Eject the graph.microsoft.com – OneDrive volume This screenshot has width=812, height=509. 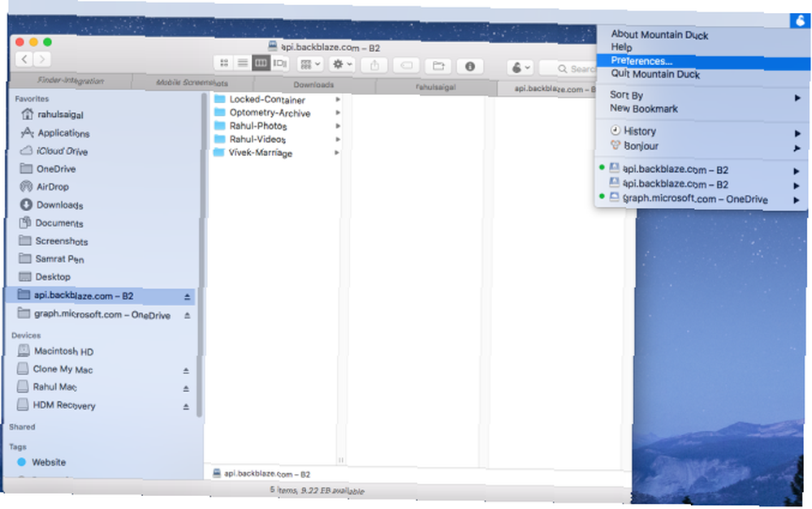coord(187,315)
